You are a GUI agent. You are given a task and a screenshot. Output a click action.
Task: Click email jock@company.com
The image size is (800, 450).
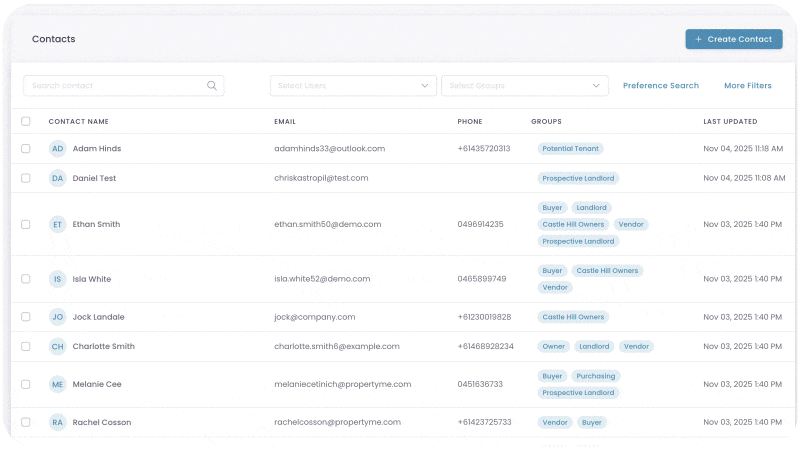(314, 317)
